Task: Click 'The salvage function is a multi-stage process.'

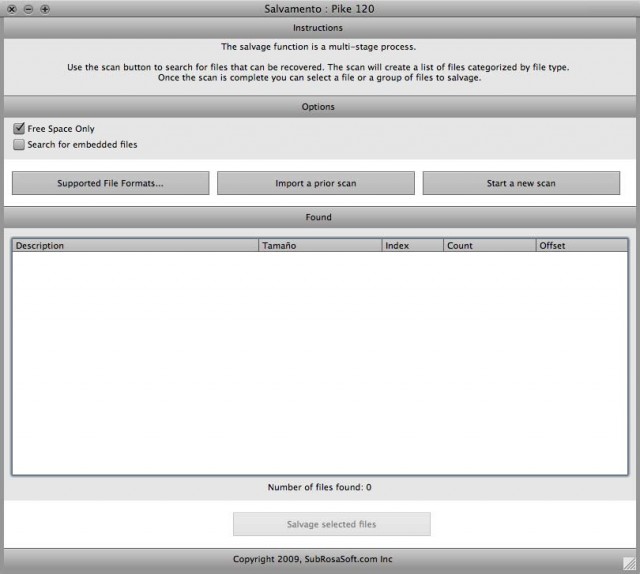Action: click(x=318, y=47)
